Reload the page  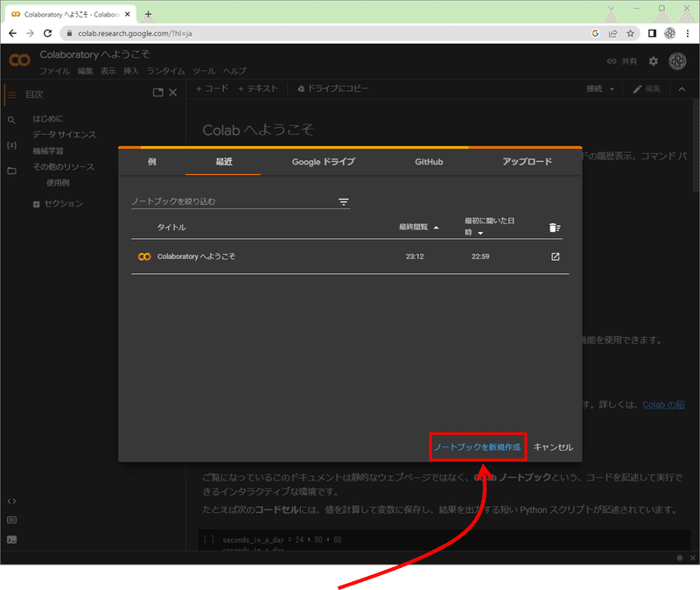point(47,33)
